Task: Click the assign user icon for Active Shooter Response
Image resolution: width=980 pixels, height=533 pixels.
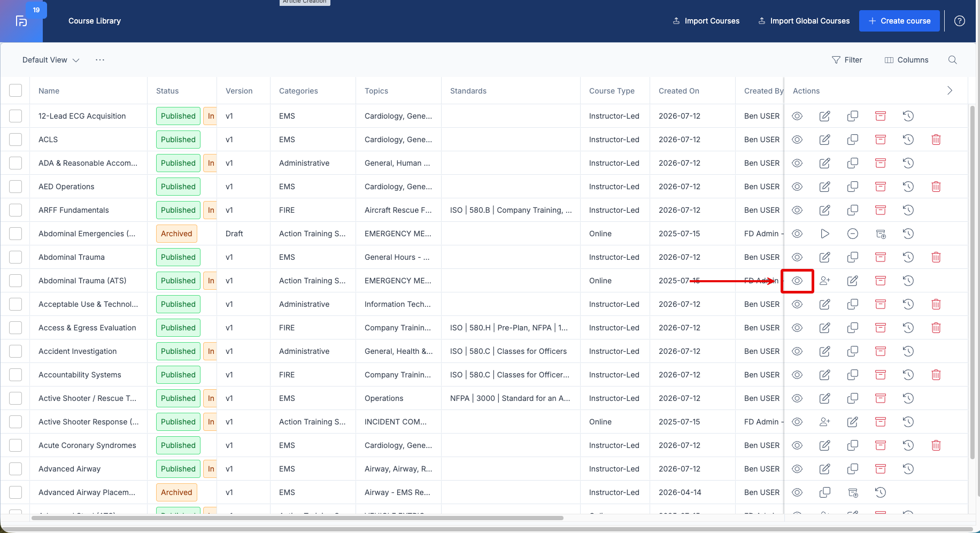Action: coord(825,422)
